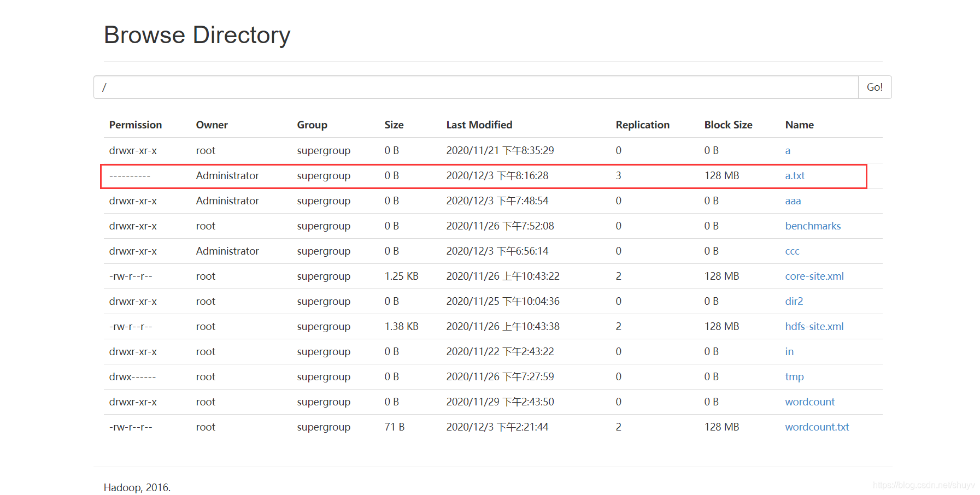The image size is (980, 495).
Task: Open the 'a' directory link
Action: coord(788,151)
